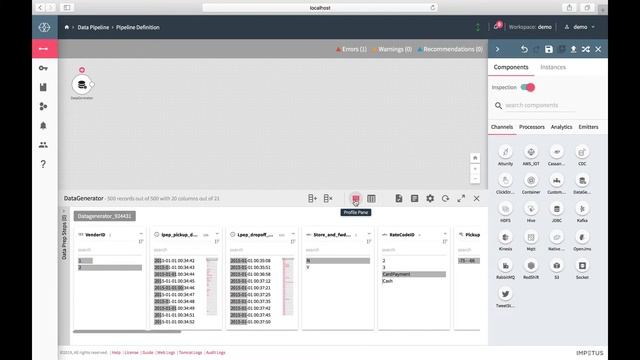The image size is (640, 360).
Task: Switch to the Instances tab
Action: 553,67
